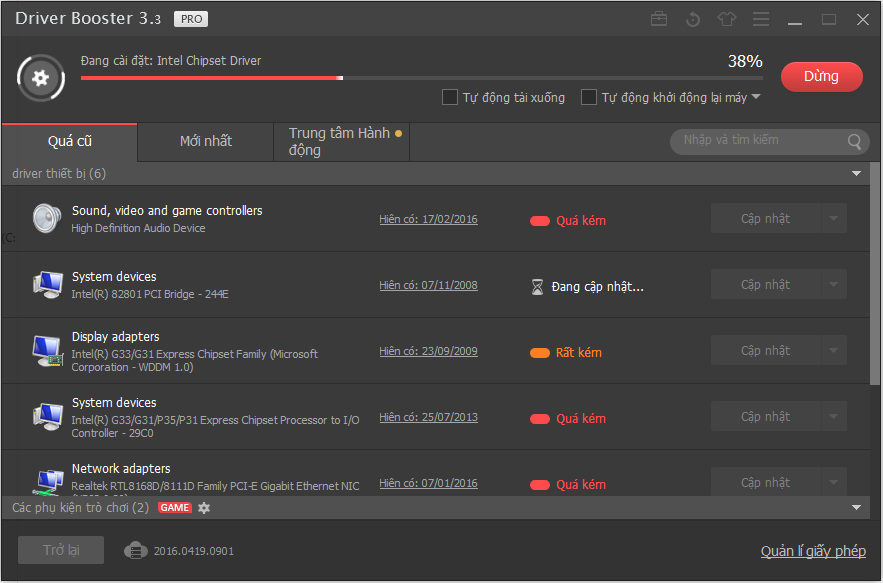The width and height of the screenshot is (883, 583).
Task: Click the Display adapters device icon
Action: pyautogui.click(x=47, y=351)
